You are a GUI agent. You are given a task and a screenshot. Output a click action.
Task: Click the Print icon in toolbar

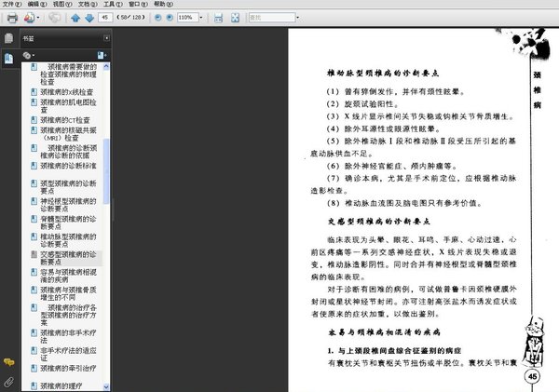point(12,18)
